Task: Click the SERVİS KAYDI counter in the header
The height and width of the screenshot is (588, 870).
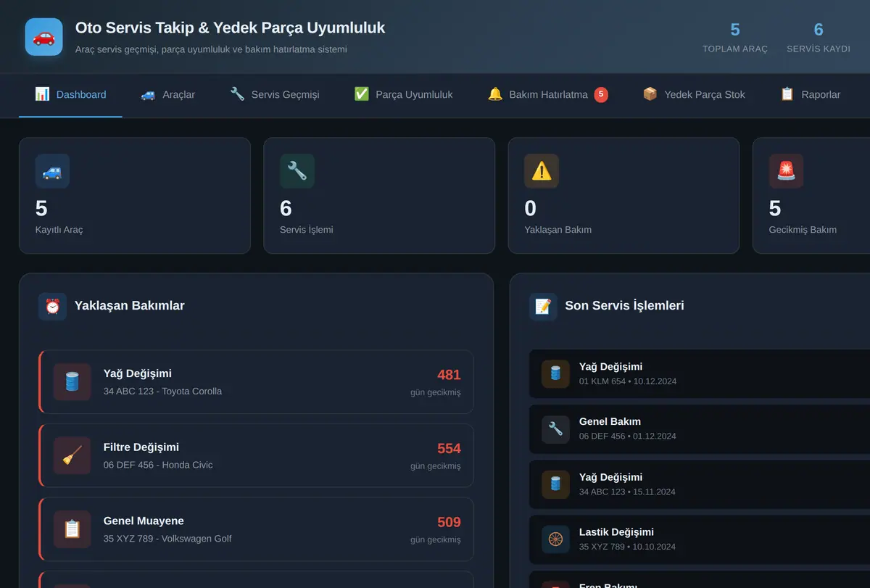Action: click(x=819, y=38)
